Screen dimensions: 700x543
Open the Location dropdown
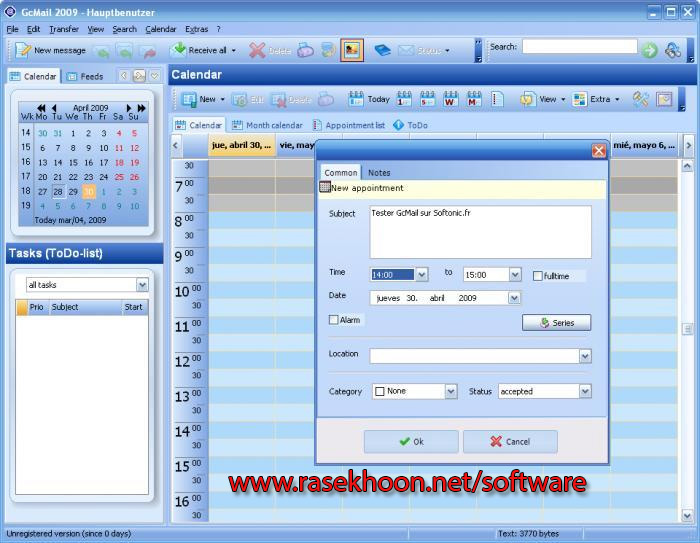585,356
